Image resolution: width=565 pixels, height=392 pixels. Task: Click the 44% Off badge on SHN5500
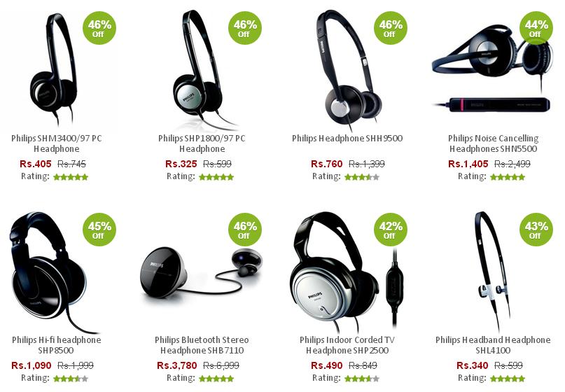pyautogui.click(x=536, y=28)
